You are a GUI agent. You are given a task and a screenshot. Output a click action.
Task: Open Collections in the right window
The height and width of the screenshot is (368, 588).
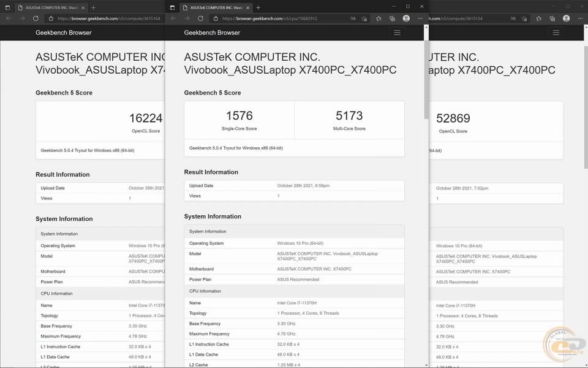(552, 18)
